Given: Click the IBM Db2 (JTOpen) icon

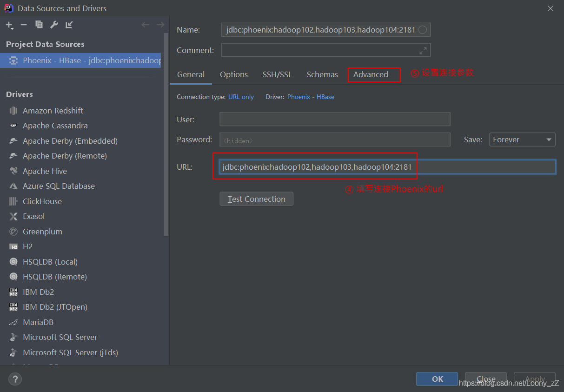Looking at the screenshot, I should (13, 307).
